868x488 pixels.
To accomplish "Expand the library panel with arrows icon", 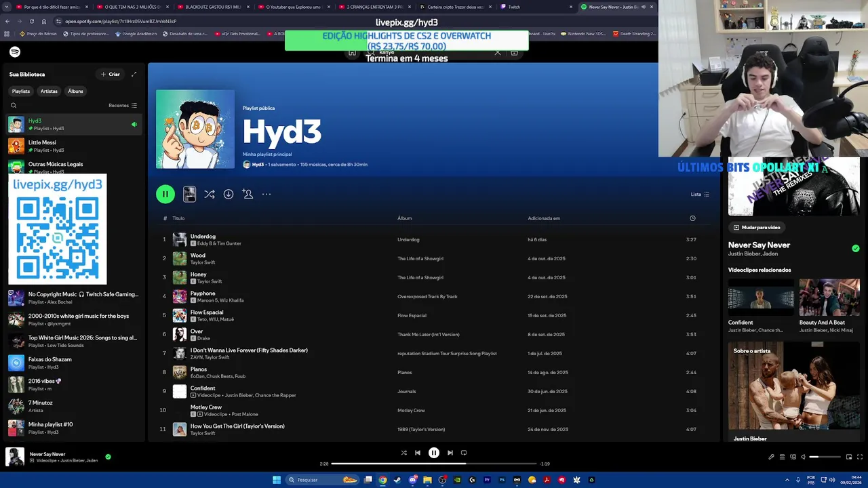I will coord(134,75).
